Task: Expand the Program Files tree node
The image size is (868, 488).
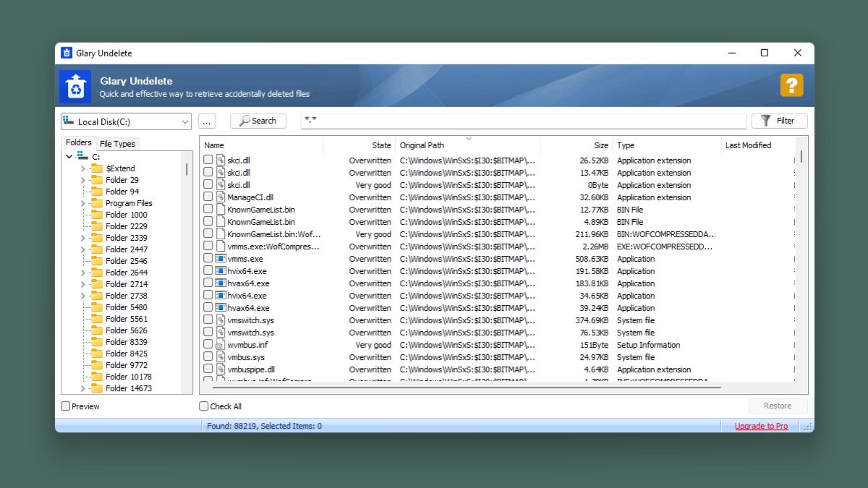Action: [82, 203]
